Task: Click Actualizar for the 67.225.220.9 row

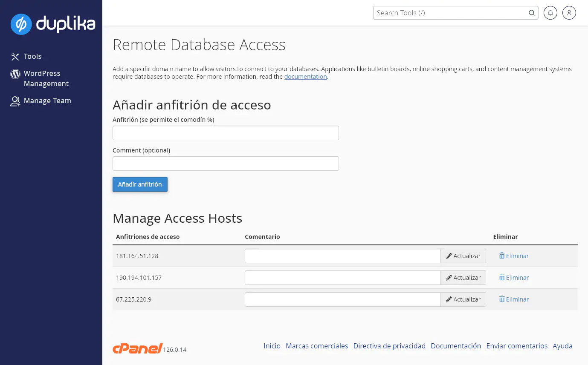Action: (463, 299)
